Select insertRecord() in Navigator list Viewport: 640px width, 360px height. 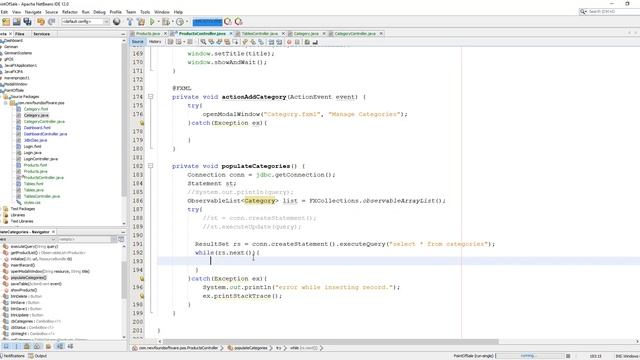[x=24, y=265]
